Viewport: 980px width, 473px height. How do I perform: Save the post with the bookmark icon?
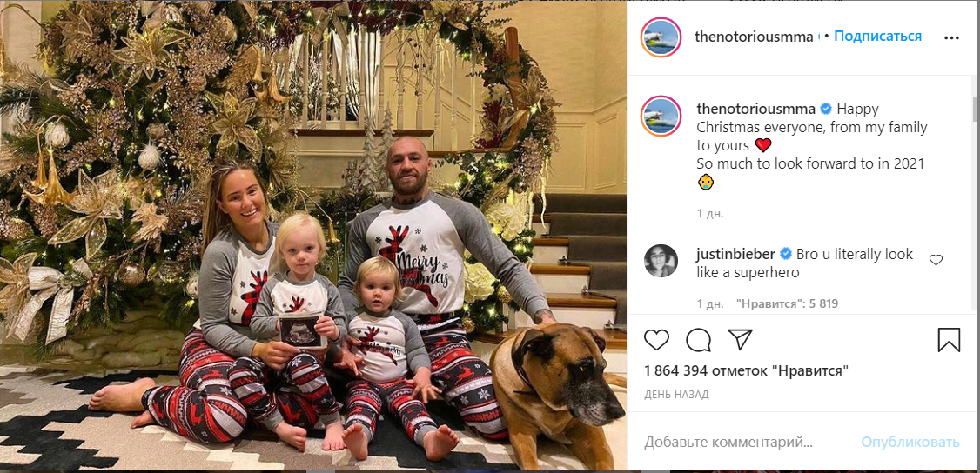click(949, 339)
